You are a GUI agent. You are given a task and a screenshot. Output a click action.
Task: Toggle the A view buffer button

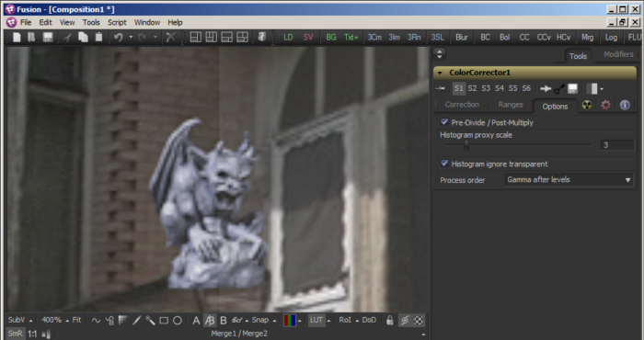tap(196, 321)
